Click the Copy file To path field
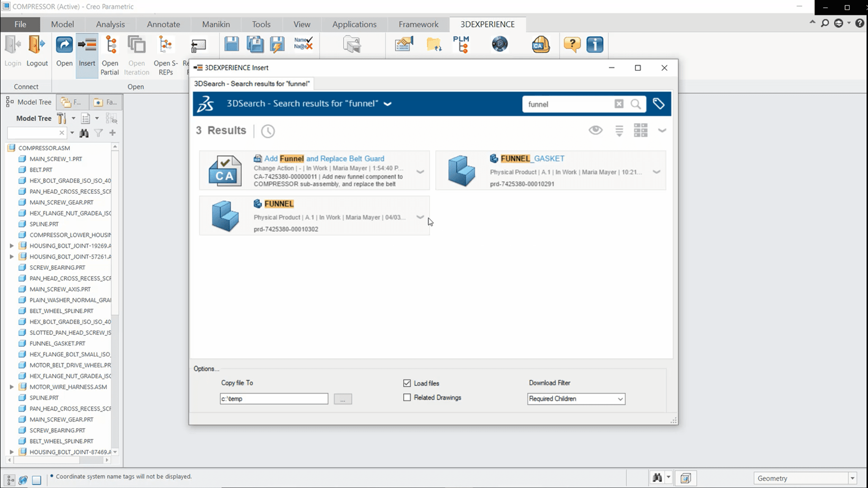Screen dimensions: 868x488 [274, 399]
